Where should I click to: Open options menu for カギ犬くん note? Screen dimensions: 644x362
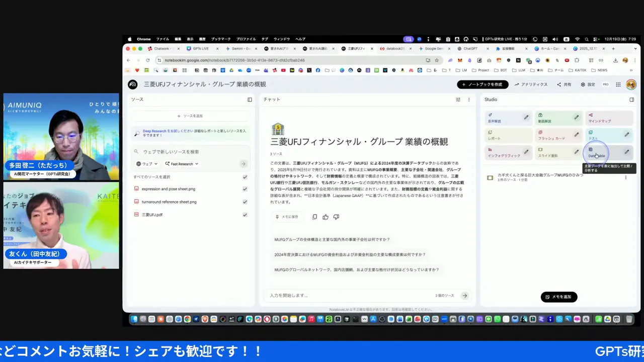(x=625, y=177)
